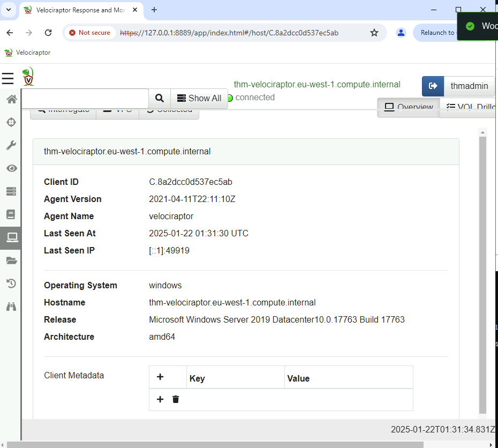Click the logout arrow icon
Image resolution: width=498 pixels, height=448 pixels.
[x=433, y=86]
